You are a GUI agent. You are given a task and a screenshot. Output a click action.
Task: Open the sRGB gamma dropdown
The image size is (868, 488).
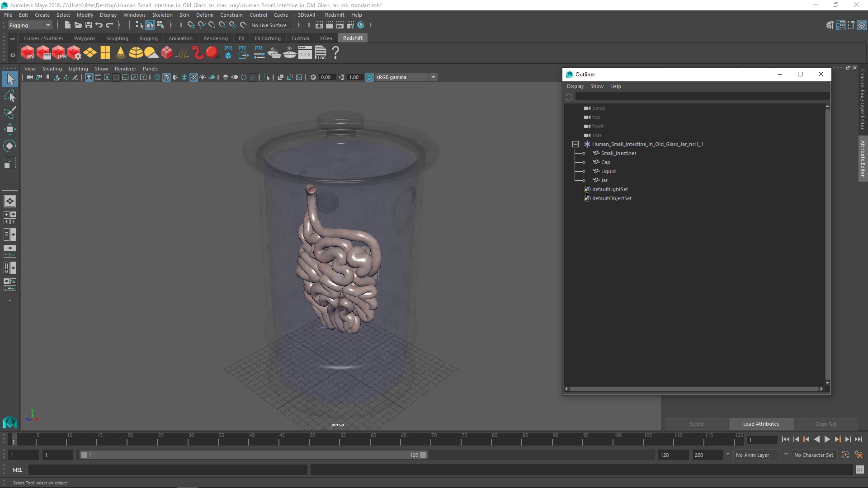[x=406, y=77]
